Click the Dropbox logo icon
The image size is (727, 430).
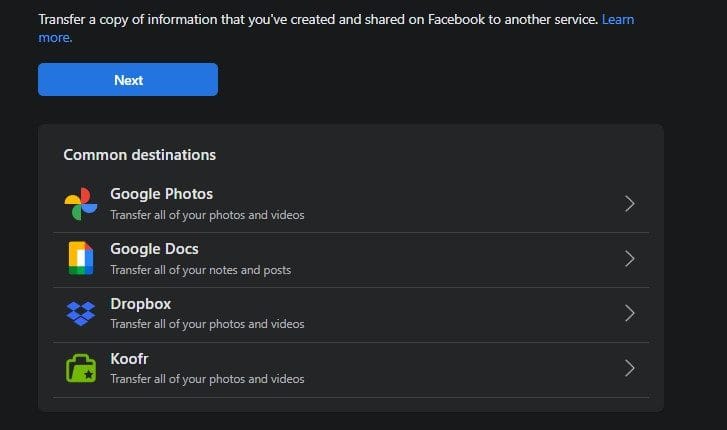coord(80,313)
